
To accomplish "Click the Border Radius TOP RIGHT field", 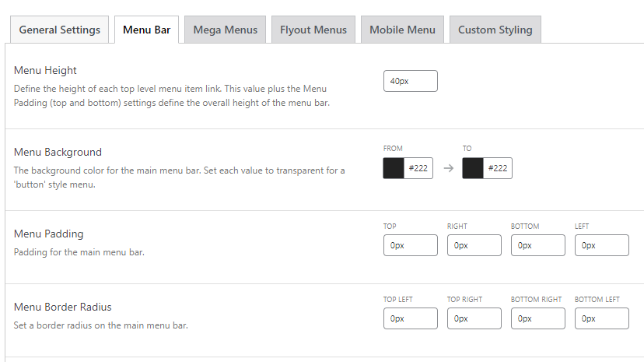I will 474,318.
